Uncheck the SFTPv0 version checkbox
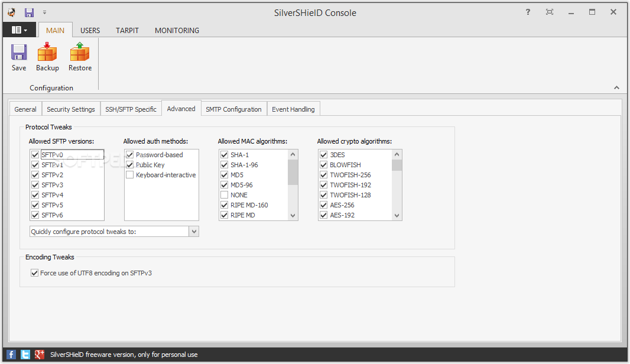 coord(35,155)
